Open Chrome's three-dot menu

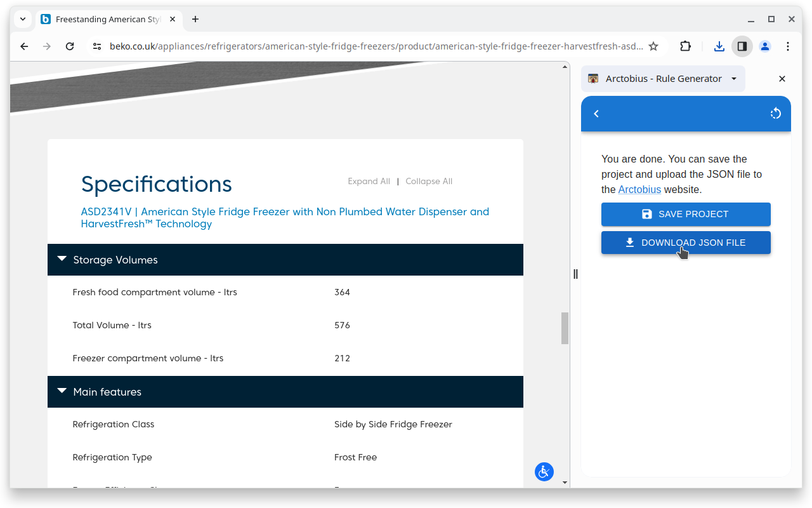pos(788,46)
